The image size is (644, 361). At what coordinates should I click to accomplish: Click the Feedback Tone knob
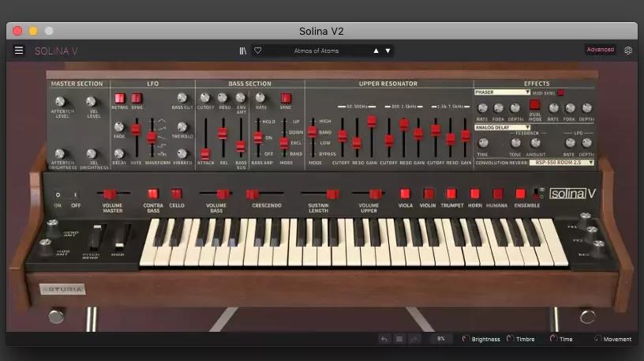(515, 143)
